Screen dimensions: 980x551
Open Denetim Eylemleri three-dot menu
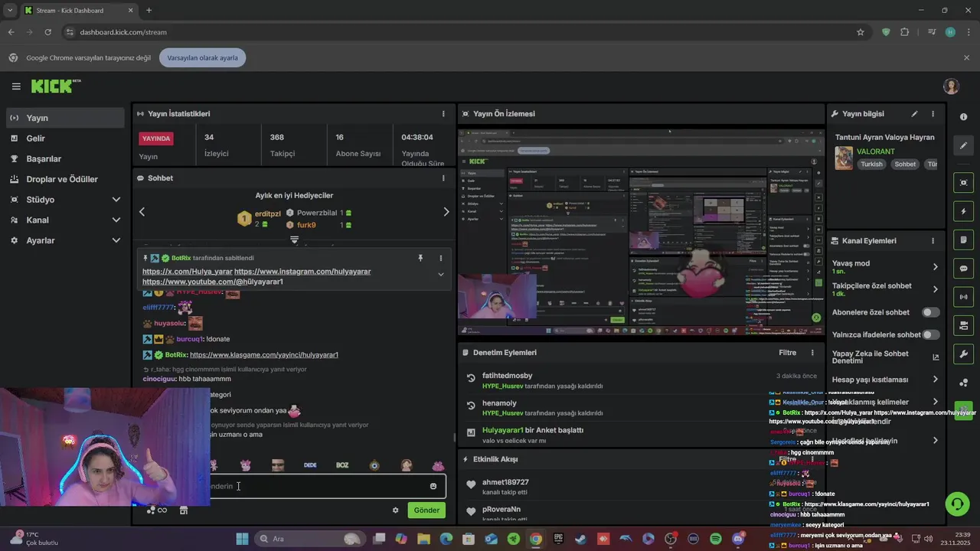[812, 353]
